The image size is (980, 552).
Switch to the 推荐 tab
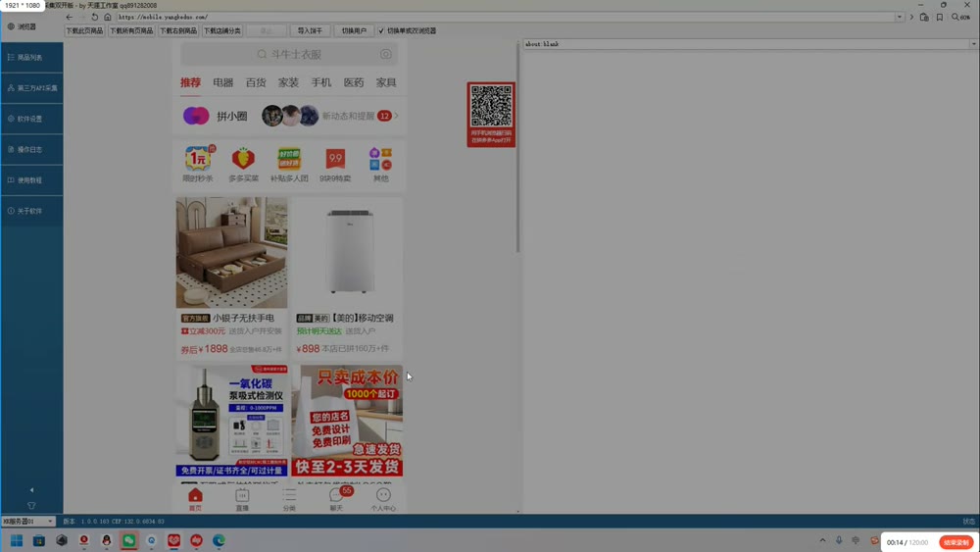pyautogui.click(x=191, y=82)
